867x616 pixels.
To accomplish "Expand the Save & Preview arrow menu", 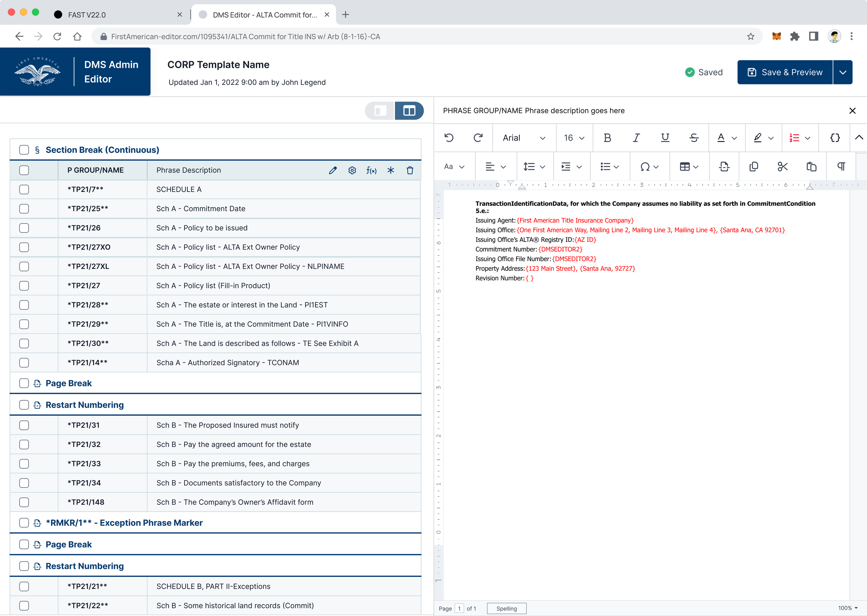I will 842,72.
